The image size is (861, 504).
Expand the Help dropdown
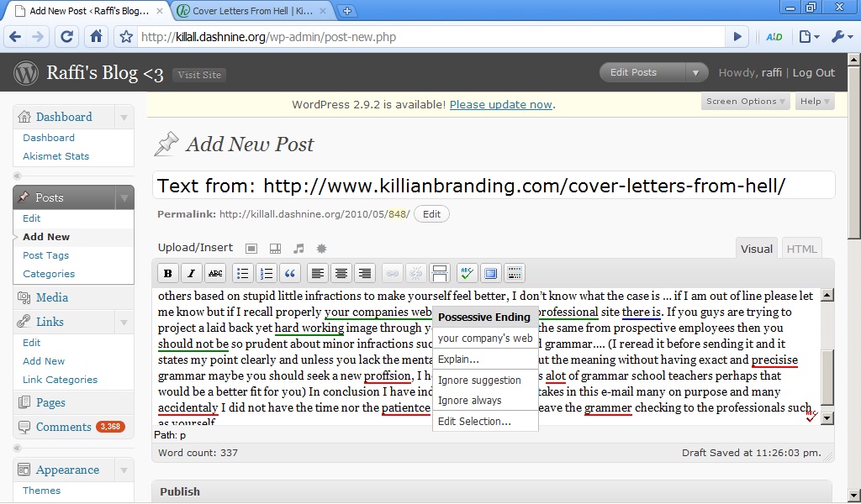pyautogui.click(x=815, y=102)
